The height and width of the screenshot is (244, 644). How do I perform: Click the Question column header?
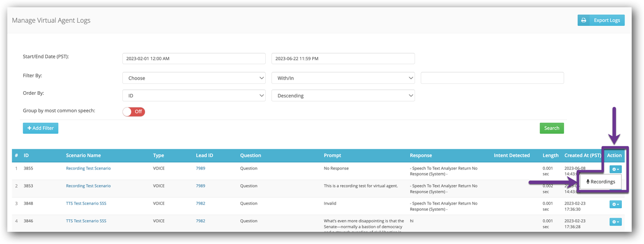pyautogui.click(x=251, y=155)
